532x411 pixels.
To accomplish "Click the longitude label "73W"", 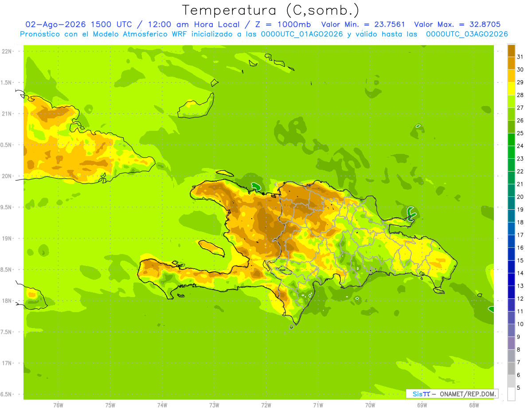I will pyautogui.click(x=214, y=405).
